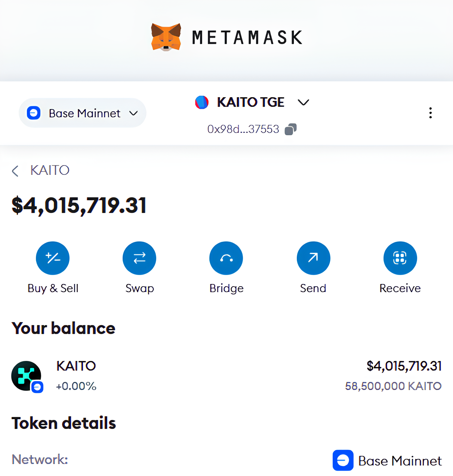
Task: Click the Bridge label text
Action: tap(226, 288)
